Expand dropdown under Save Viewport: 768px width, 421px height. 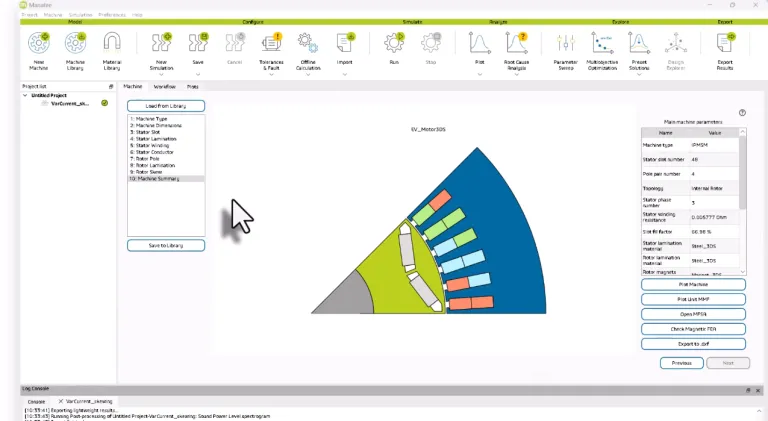tap(198, 74)
